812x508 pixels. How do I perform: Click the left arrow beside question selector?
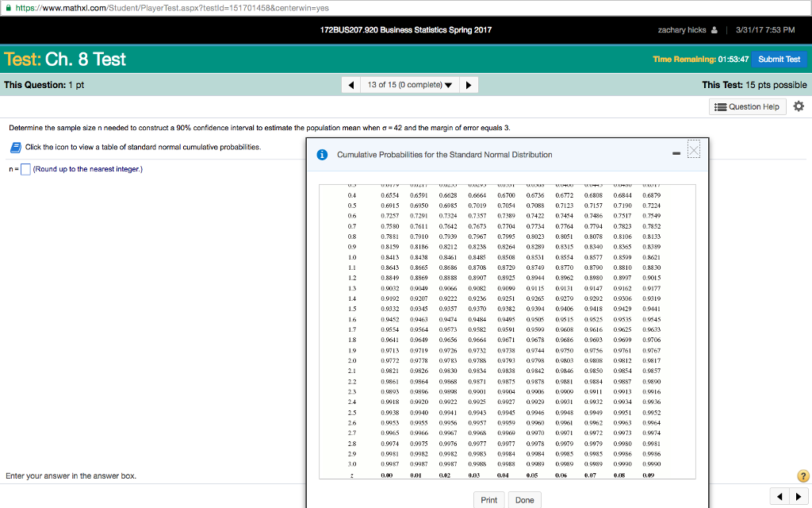pos(350,84)
